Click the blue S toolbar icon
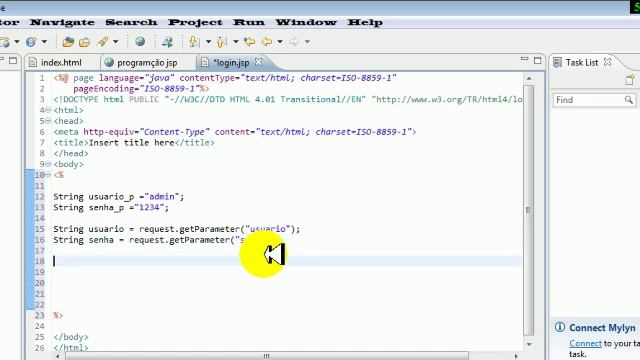Viewport: 640px width, 360px height. 31,42
